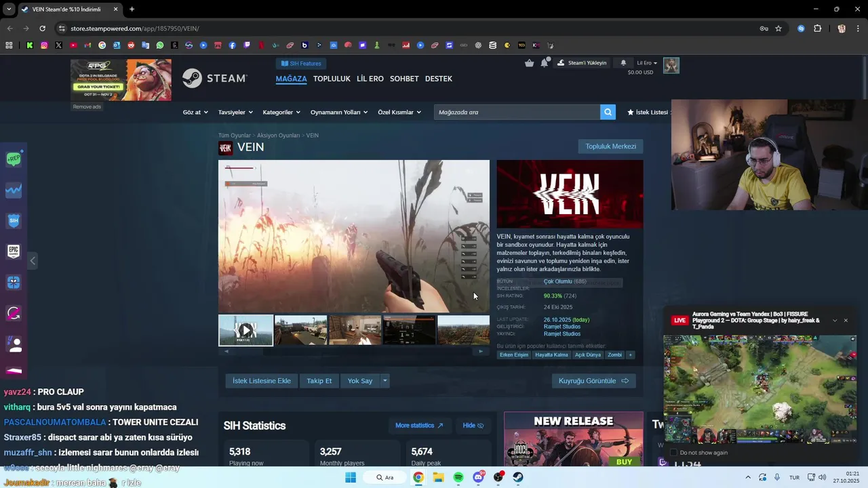Open Spotify from the Windows taskbar

click(x=458, y=477)
